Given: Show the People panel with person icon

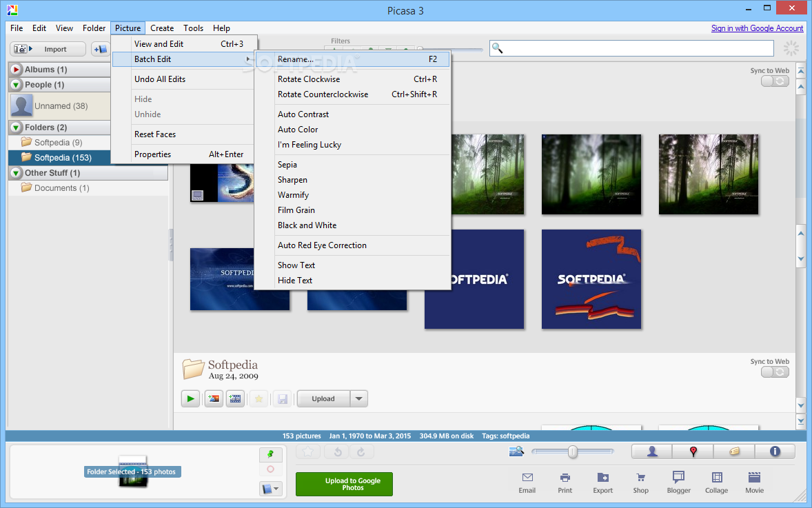Looking at the screenshot, I should click(652, 451).
